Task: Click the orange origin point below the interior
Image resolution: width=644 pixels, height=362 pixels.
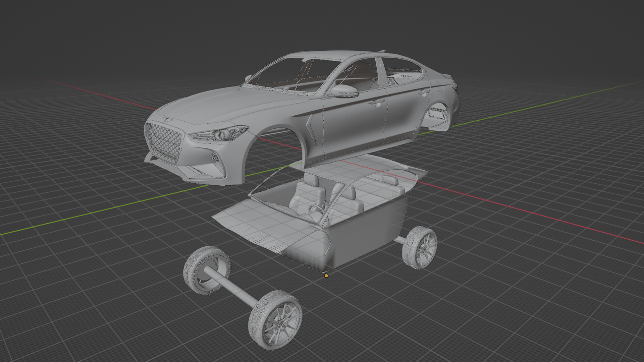Action: point(326,276)
